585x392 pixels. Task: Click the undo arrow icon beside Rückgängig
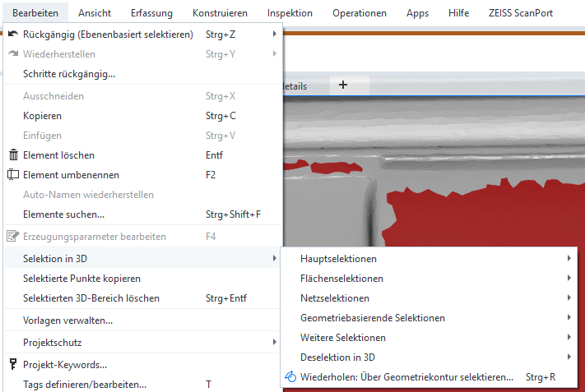point(13,34)
